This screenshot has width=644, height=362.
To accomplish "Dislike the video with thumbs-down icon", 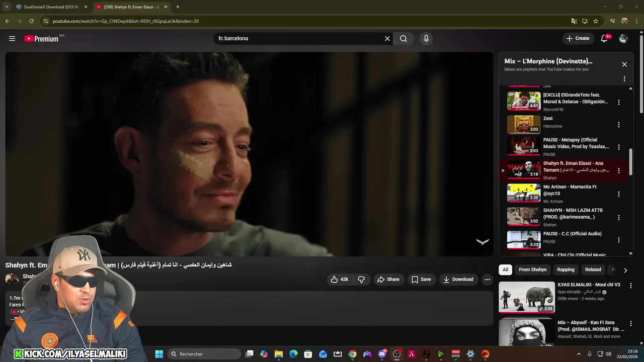I will tap(361, 280).
